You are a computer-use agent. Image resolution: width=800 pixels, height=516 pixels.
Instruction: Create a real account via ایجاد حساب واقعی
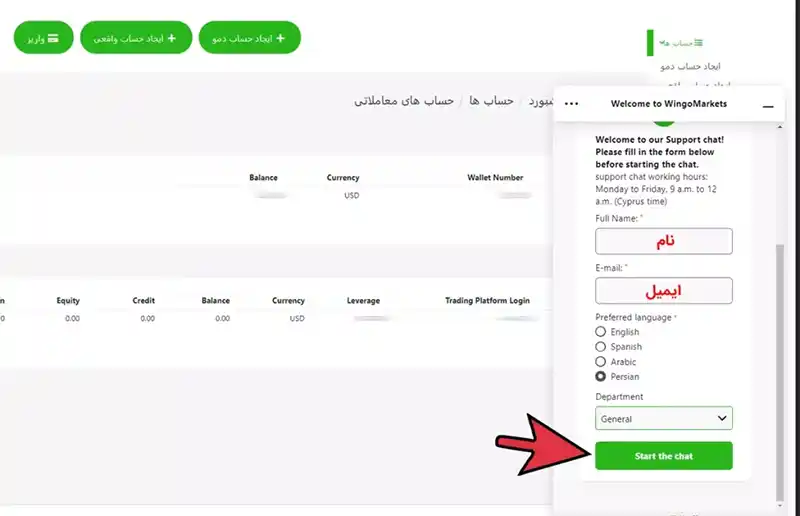[x=136, y=38]
